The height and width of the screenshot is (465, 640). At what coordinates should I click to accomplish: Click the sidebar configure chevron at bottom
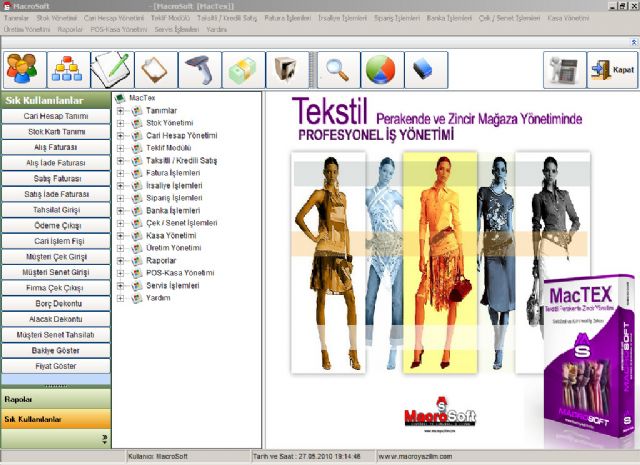(104, 439)
